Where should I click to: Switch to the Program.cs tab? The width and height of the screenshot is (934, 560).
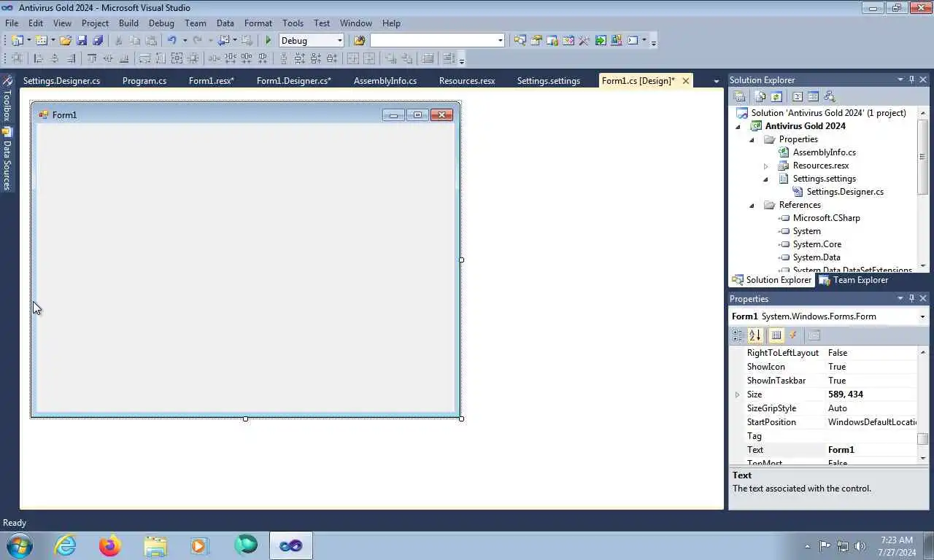click(144, 81)
